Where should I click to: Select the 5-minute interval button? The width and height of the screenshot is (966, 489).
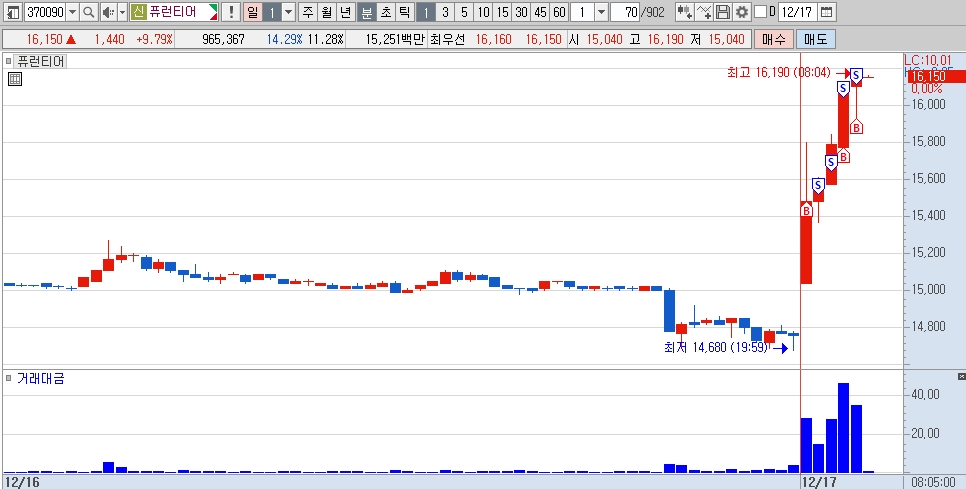pos(465,12)
